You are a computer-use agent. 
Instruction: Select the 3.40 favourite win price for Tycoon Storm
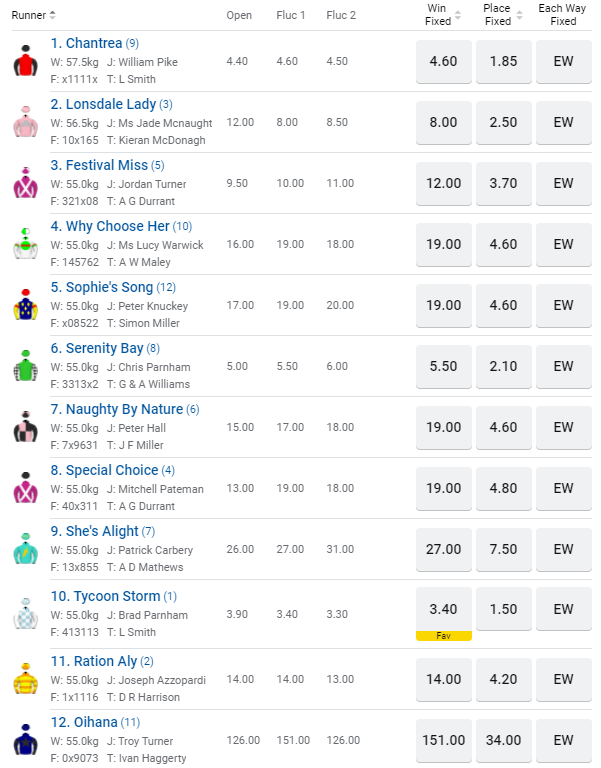click(443, 608)
